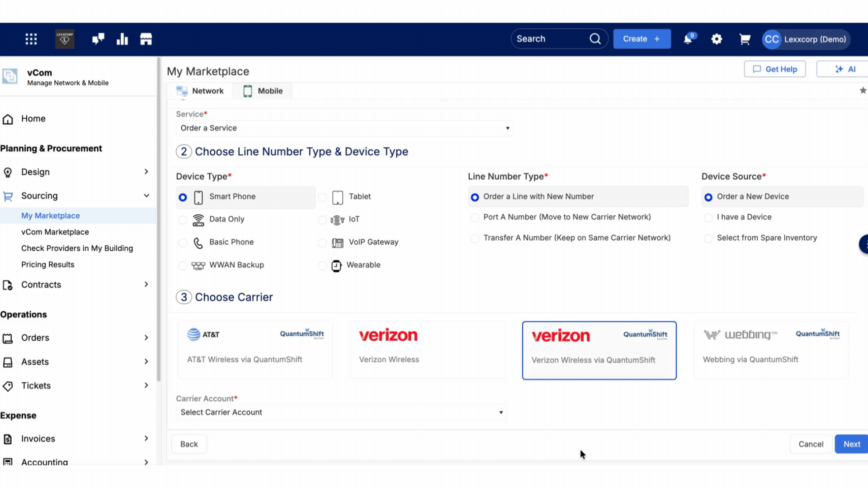Click the Tickets tag icon
Viewport: 868px width, 488px height.
pos(8,386)
